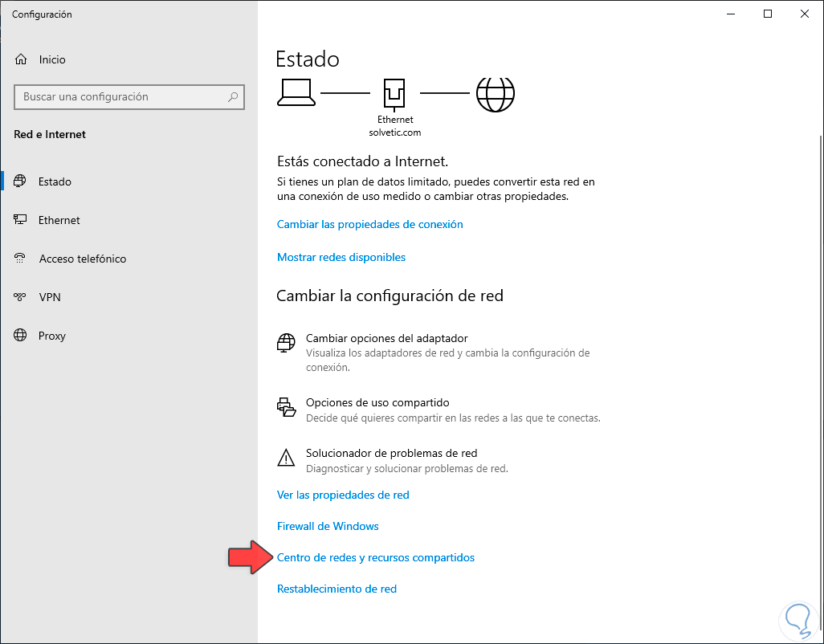Image resolution: width=824 pixels, height=644 pixels.
Task: Click the VPN icon in sidebar
Action: tap(20, 297)
